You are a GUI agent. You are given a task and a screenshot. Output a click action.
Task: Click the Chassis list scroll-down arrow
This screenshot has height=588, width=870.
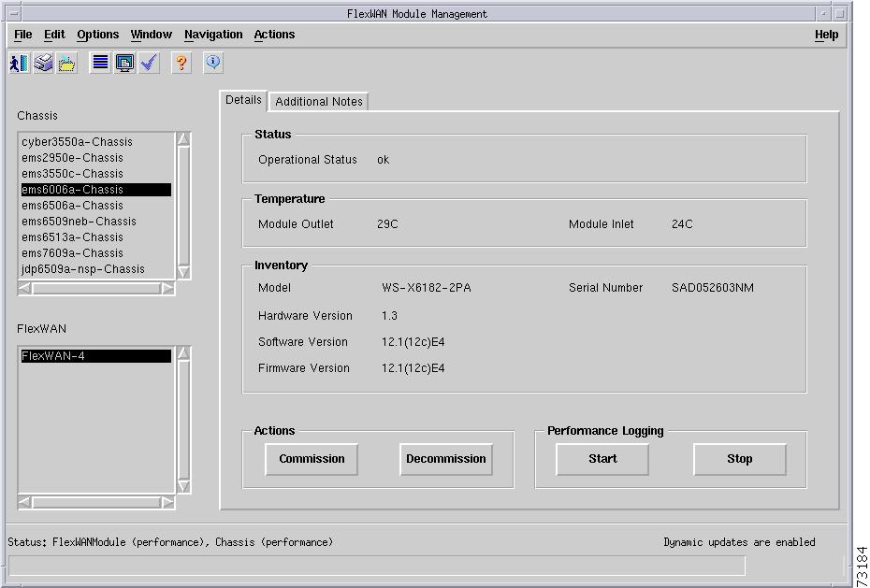click(183, 272)
